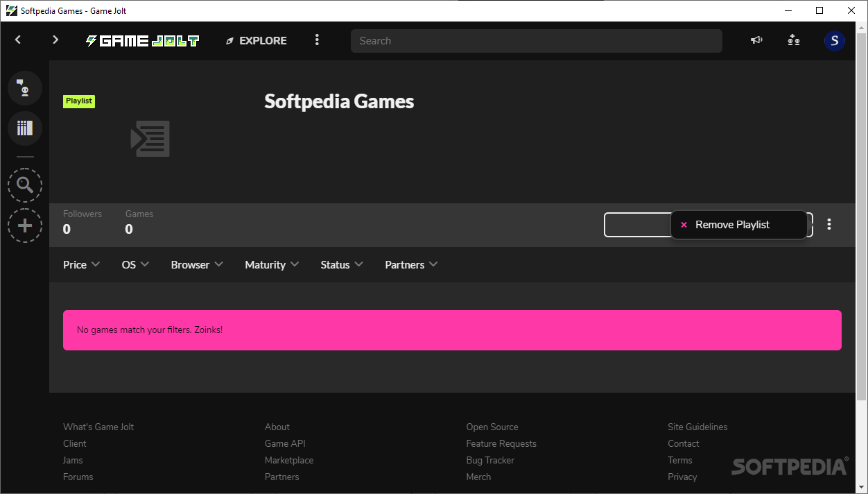Expand the Status filter dropdown
868x494 pixels.
(342, 264)
